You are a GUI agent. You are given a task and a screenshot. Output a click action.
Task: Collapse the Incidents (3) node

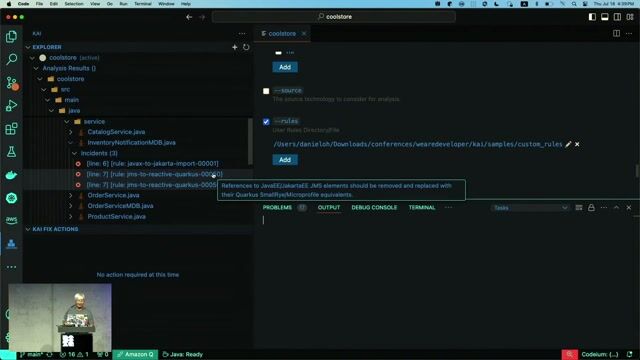[x=74, y=153]
